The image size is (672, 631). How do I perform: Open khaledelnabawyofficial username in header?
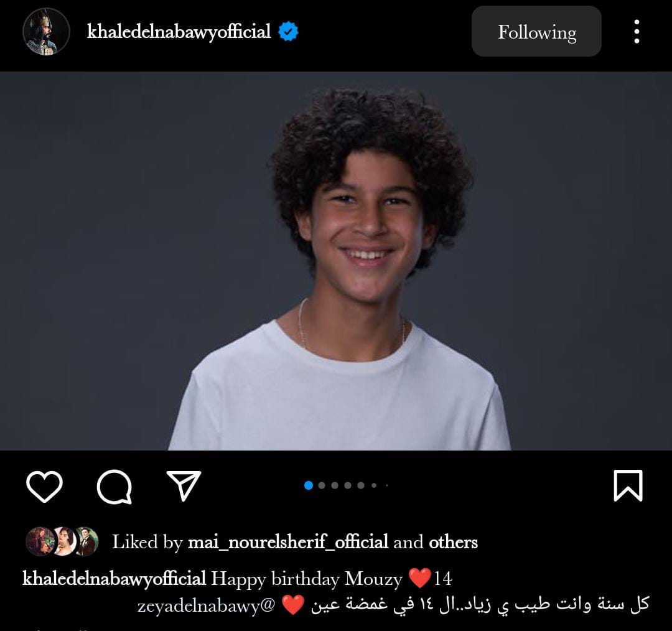[x=179, y=31]
